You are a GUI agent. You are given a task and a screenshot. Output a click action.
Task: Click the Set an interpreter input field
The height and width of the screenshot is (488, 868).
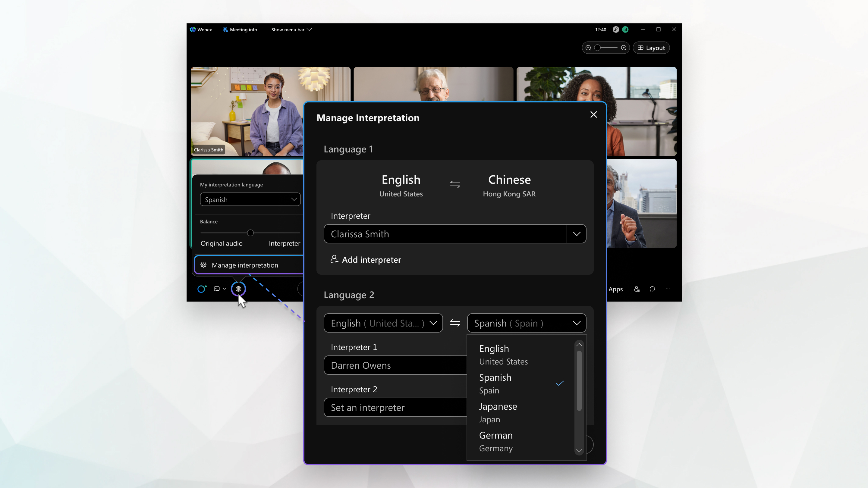(x=396, y=408)
